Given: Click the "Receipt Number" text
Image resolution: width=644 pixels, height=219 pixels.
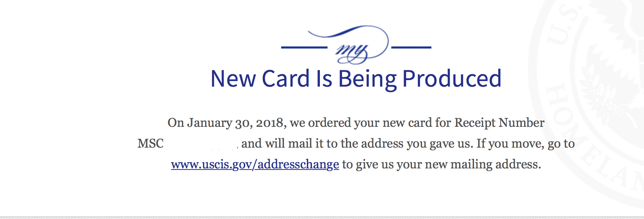Looking at the screenshot, I should tap(499, 123).
